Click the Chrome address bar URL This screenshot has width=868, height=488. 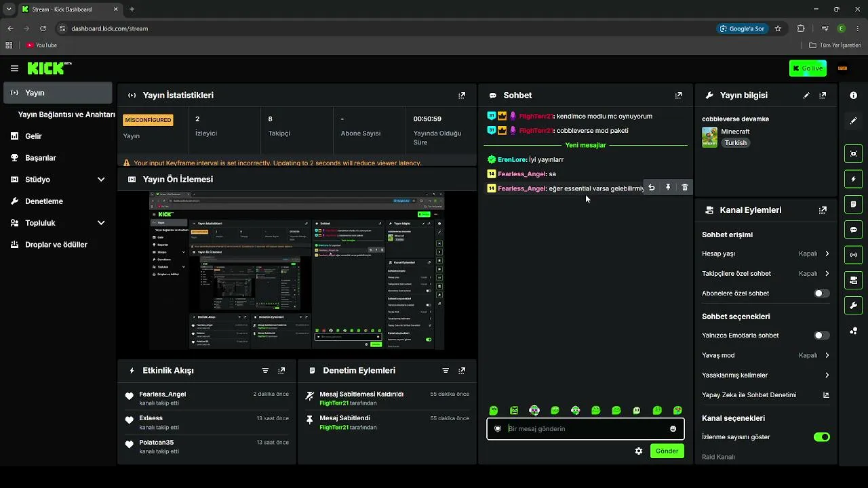(110, 28)
